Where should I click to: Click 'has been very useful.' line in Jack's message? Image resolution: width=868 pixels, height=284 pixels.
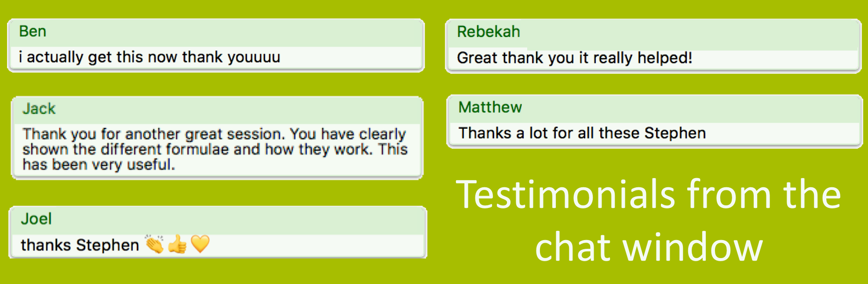(99, 164)
